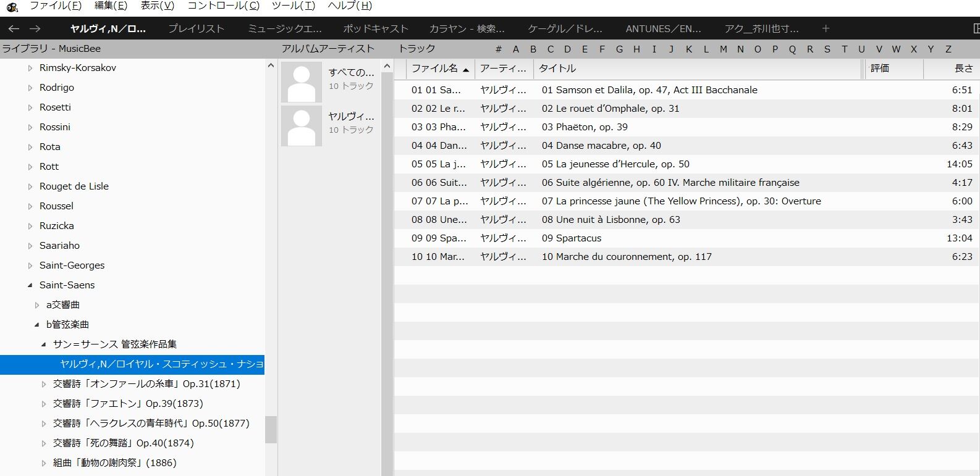The height and width of the screenshot is (476, 980).
Task: Go forward with the right arrow button
Action: [35, 28]
